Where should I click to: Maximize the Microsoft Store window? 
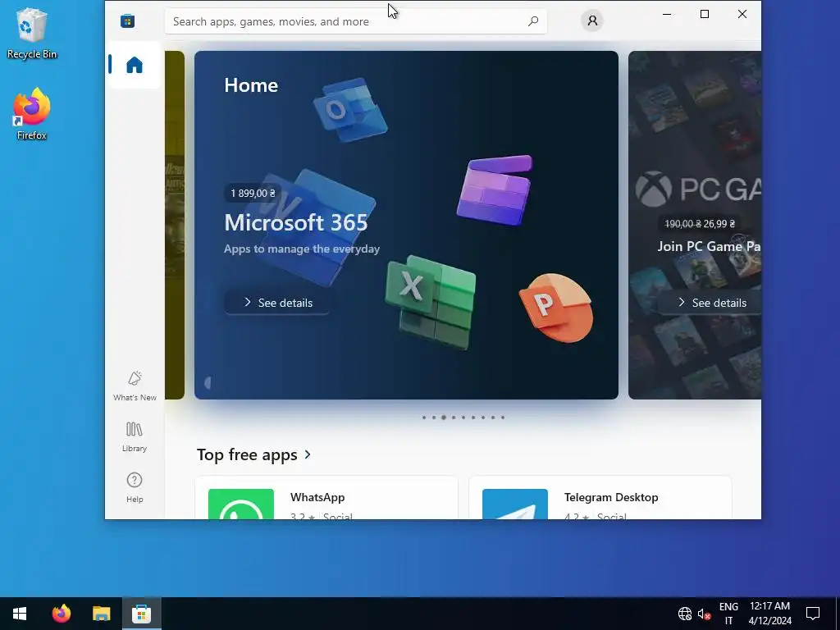tap(705, 14)
